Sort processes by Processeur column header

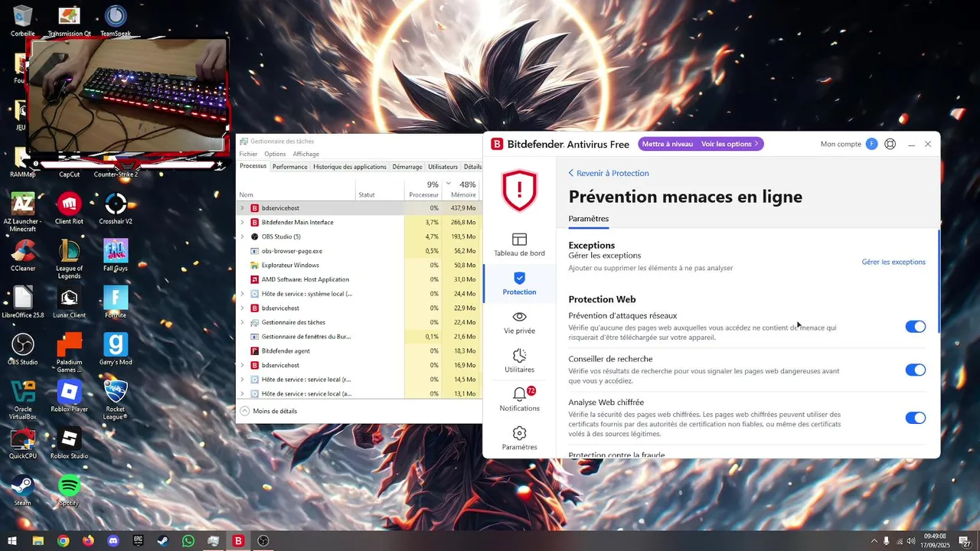click(423, 189)
